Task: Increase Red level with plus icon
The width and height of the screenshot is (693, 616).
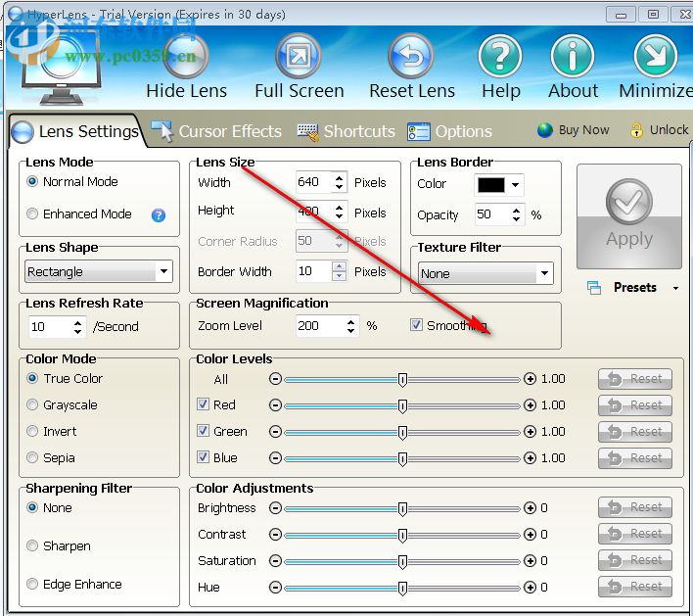Action: [x=530, y=405]
